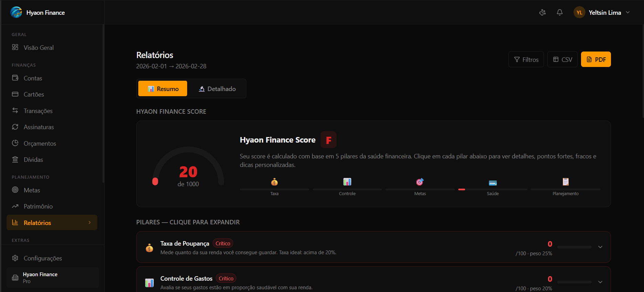The width and height of the screenshot is (644, 292).
Task: Export report as PDF
Action: pyautogui.click(x=596, y=59)
